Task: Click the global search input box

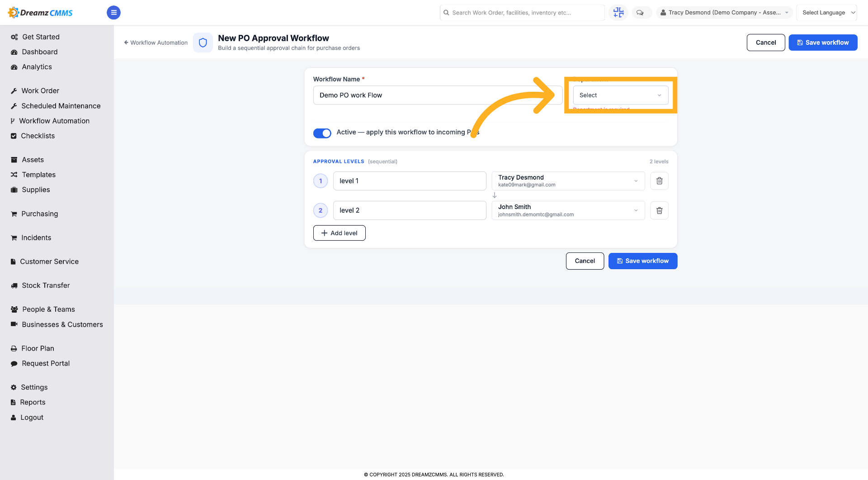Action: pyautogui.click(x=522, y=13)
